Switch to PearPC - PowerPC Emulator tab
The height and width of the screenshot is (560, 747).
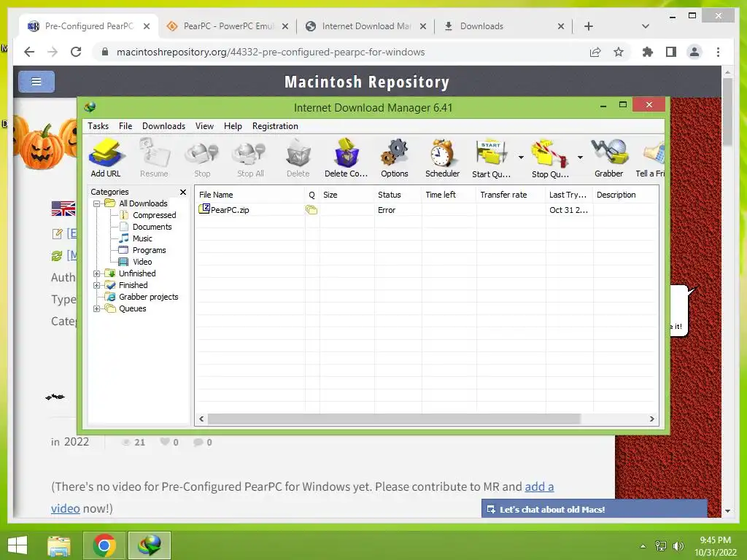tap(228, 26)
